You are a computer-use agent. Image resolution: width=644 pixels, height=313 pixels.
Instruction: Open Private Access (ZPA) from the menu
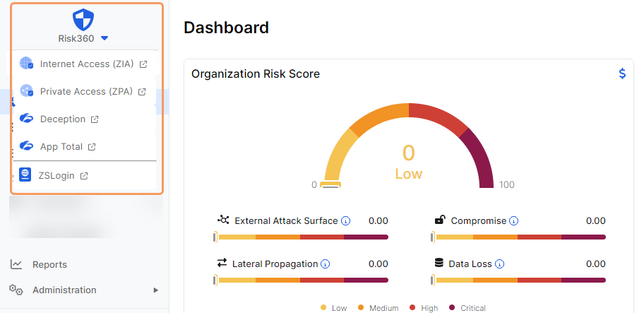[x=86, y=91]
